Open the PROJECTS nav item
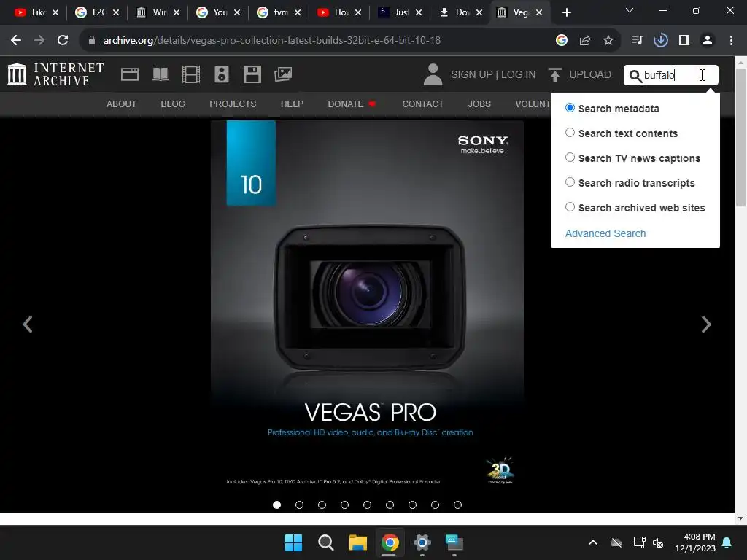 pyautogui.click(x=233, y=104)
